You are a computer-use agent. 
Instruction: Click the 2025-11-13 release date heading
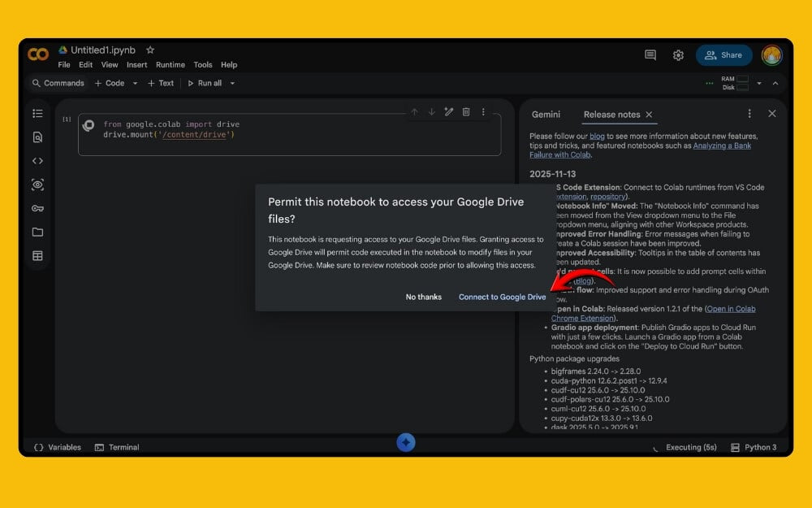(552, 174)
